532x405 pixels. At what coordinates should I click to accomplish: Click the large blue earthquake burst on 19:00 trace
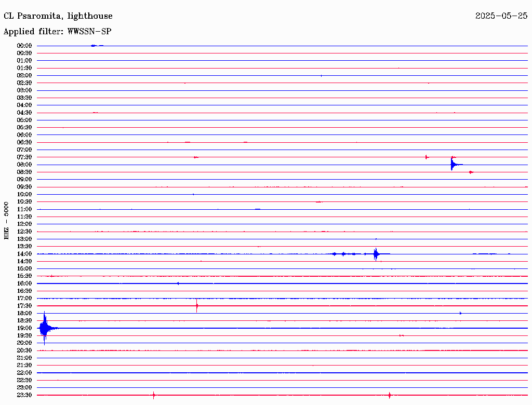[x=45, y=328]
